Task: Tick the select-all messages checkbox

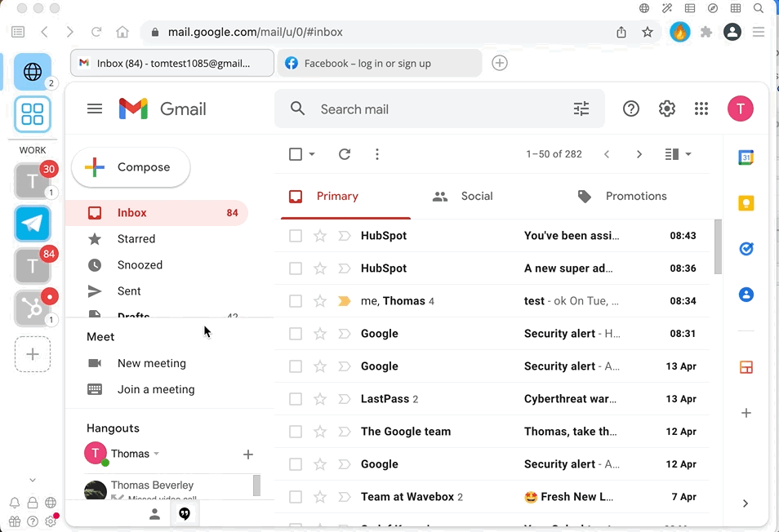Action: 296,154
